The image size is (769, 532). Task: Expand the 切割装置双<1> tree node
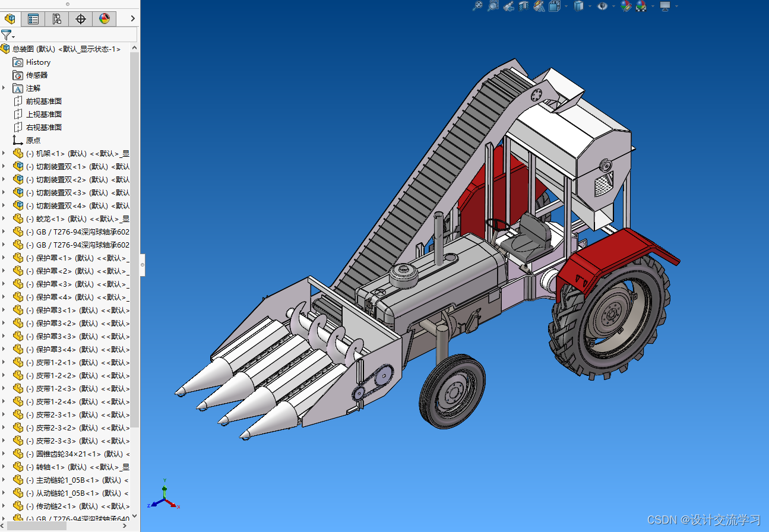click(4, 166)
